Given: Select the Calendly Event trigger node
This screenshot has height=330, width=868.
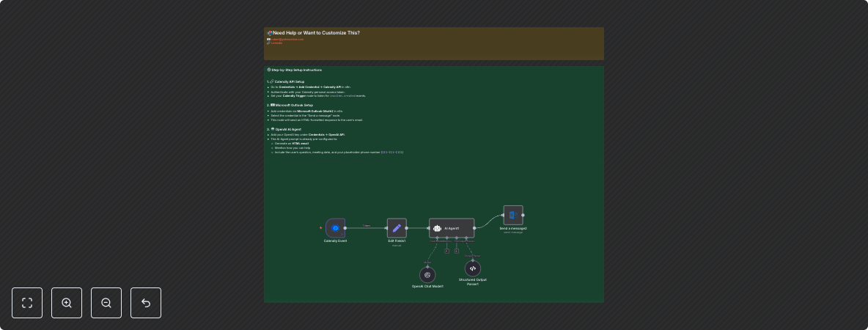Looking at the screenshot, I should [x=336, y=228].
